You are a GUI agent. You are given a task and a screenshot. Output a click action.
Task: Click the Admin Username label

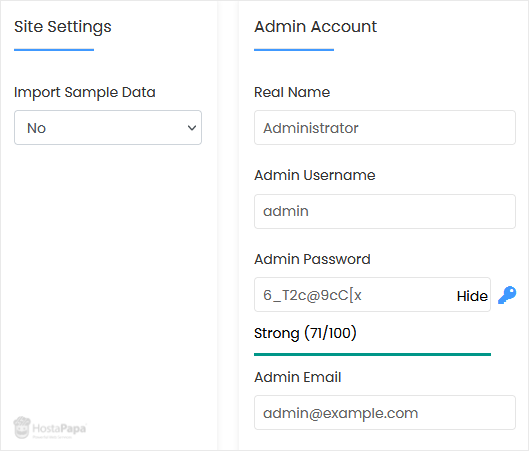[315, 175]
